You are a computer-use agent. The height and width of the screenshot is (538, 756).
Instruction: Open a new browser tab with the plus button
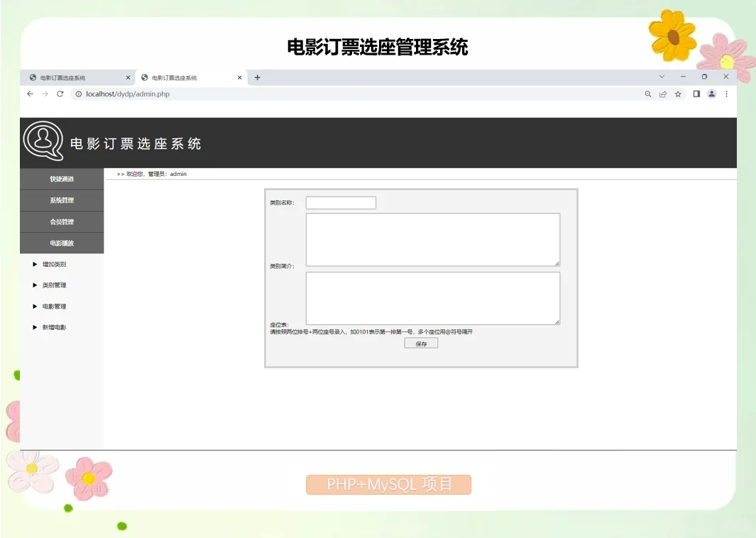point(257,77)
